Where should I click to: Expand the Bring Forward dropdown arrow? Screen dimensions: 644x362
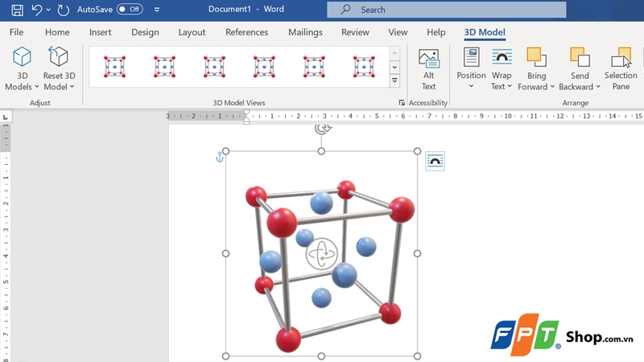click(x=552, y=87)
